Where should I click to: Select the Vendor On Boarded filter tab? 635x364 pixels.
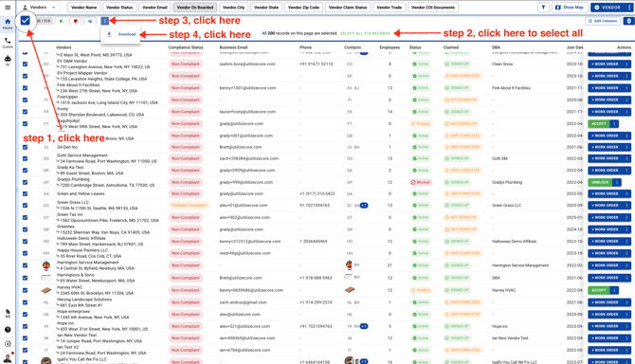coord(195,8)
